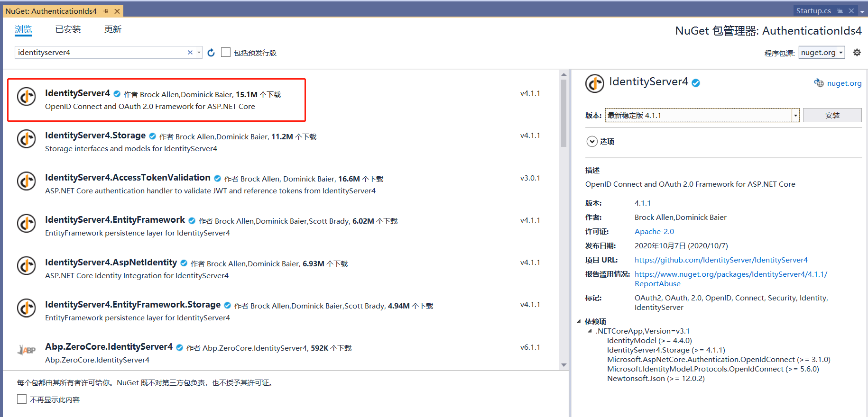868x417 pixels.
Task: Click the globe icon beside nuget.org link
Action: click(819, 83)
